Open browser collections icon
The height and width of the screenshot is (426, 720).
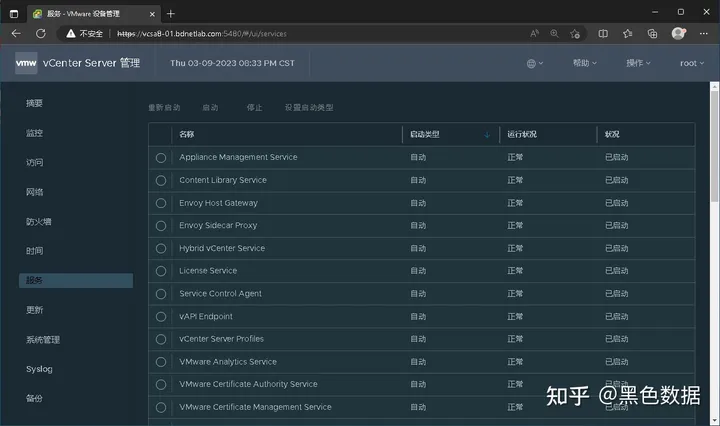pos(652,34)
